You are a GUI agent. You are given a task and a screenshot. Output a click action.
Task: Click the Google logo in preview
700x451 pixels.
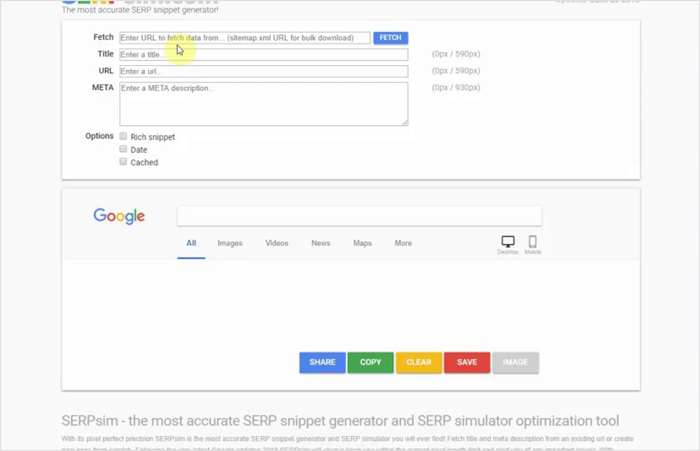click(x=119, y=217)
